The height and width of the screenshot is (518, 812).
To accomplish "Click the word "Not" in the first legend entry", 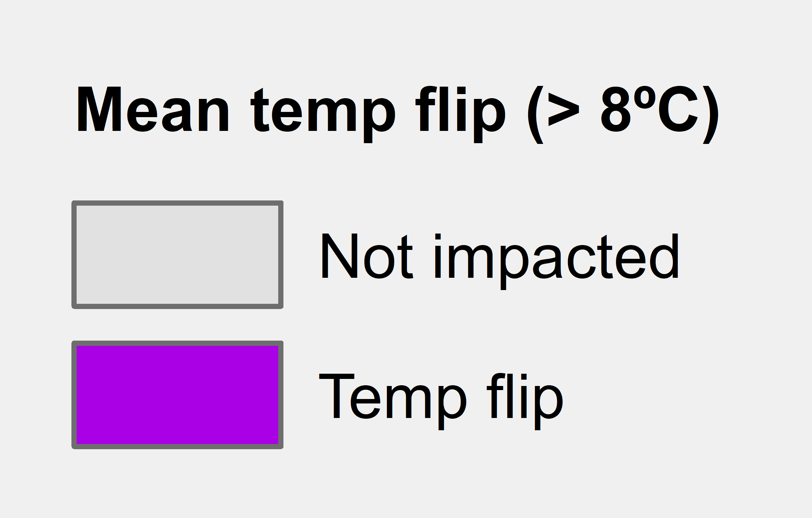I will (x=367, y=256).
